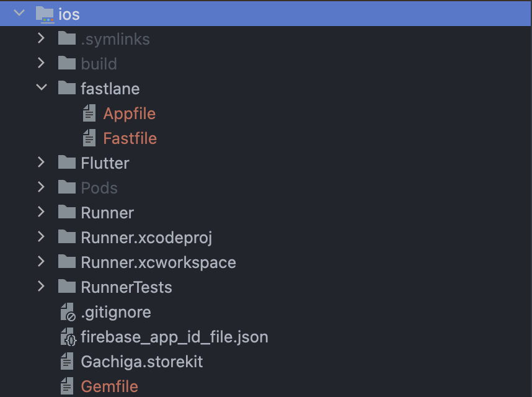Click the Gachiga.storekit file icon
This screenshot has width=532, height=397.
(x=67, y=361)
